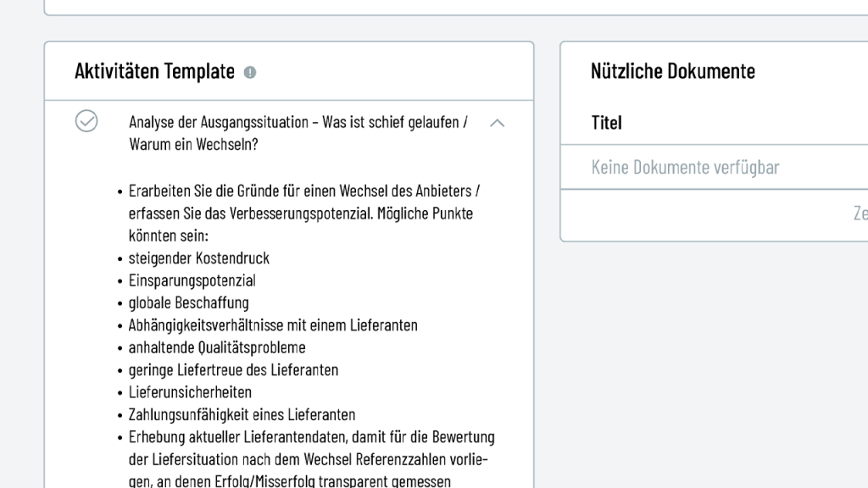
Task: Select "geringe Liefertreue des Lieferanten" item
Action: pyautogui.click(x=231, y=370)
